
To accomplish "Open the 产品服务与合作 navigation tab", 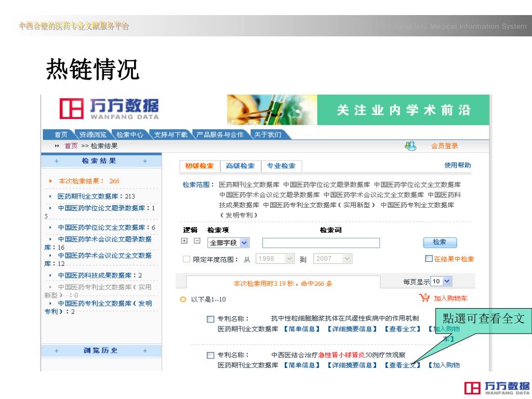I will pyautogui.click(x=220, y=135).
